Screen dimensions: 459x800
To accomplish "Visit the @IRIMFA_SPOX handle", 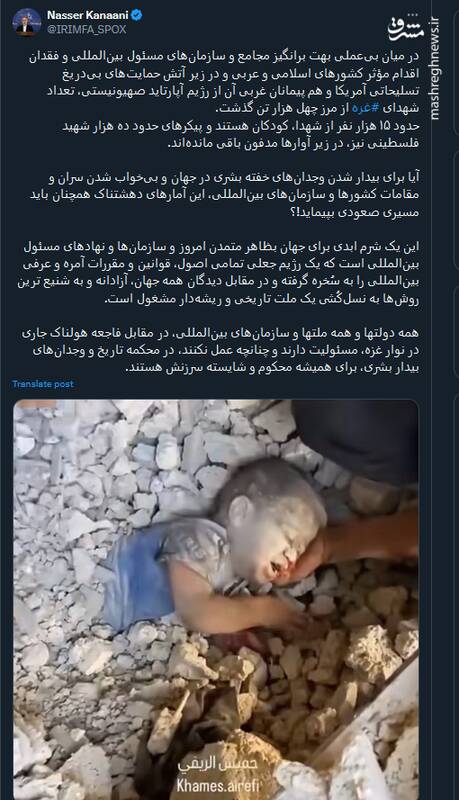I will coord(86,30).
